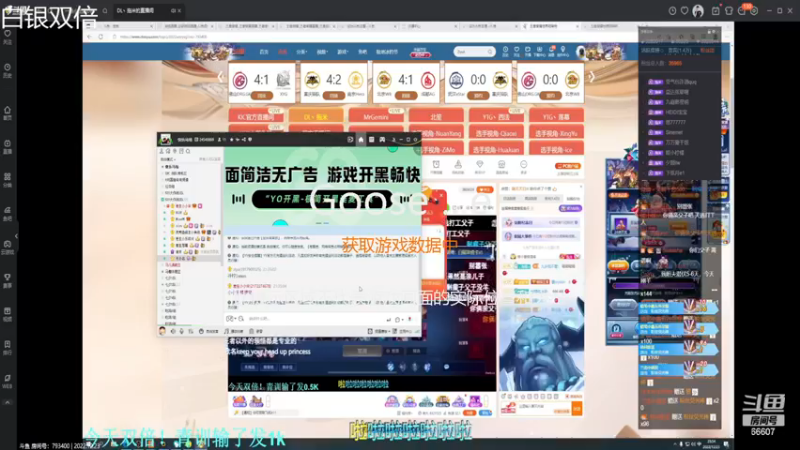Open the 北笙 stream button
Image resolution: width=800 pixels, height=450 pixels.
[436, 116]
